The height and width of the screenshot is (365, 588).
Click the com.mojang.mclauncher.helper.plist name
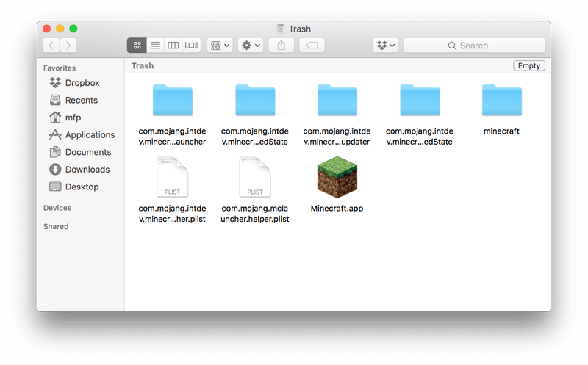tap(254, 214)
